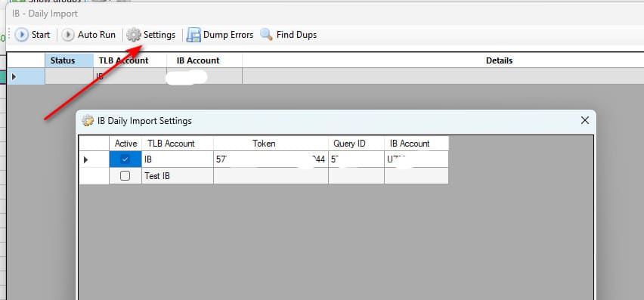The image size is (644, 300).
Task: Click the Query ID column header
Action: tap(356, 144)
